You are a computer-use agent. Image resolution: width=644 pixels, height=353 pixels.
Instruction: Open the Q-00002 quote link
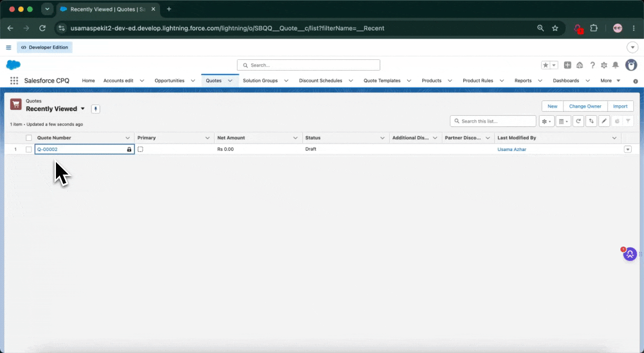tap(48, 150)
